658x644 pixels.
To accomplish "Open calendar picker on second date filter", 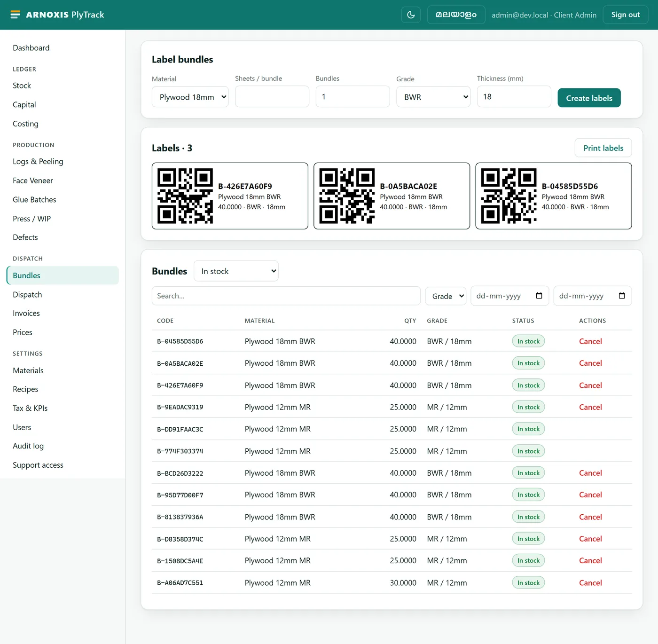I will 622,296.
